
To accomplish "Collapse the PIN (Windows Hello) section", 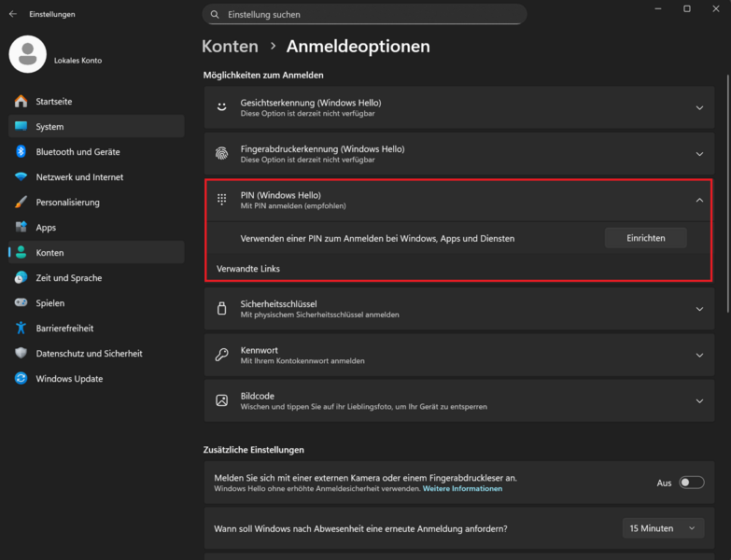I will pyautogui.click(x=699, y=200).
